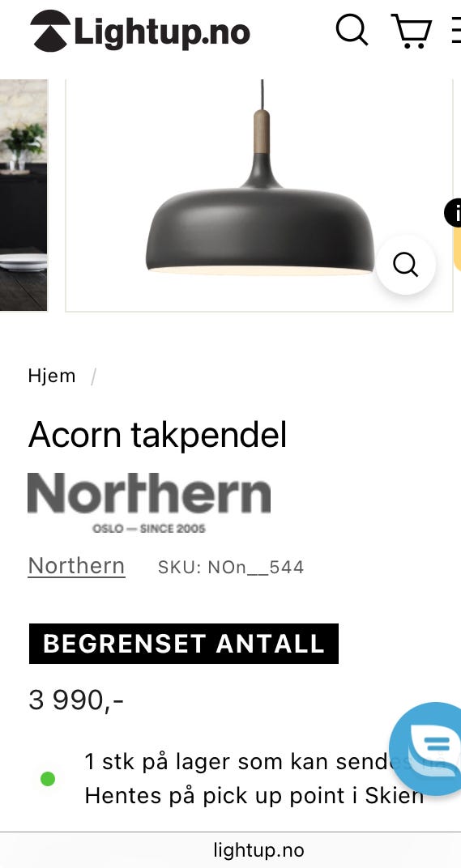Click the SKU NOn__544 text
The width and height of the screenshot is (461, 868).
pos(231,568)
